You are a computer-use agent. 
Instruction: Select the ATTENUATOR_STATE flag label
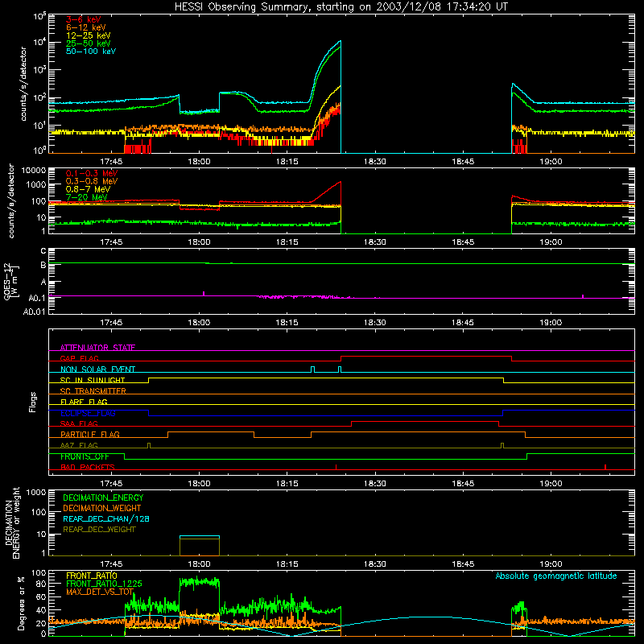[x=97, y=348]
